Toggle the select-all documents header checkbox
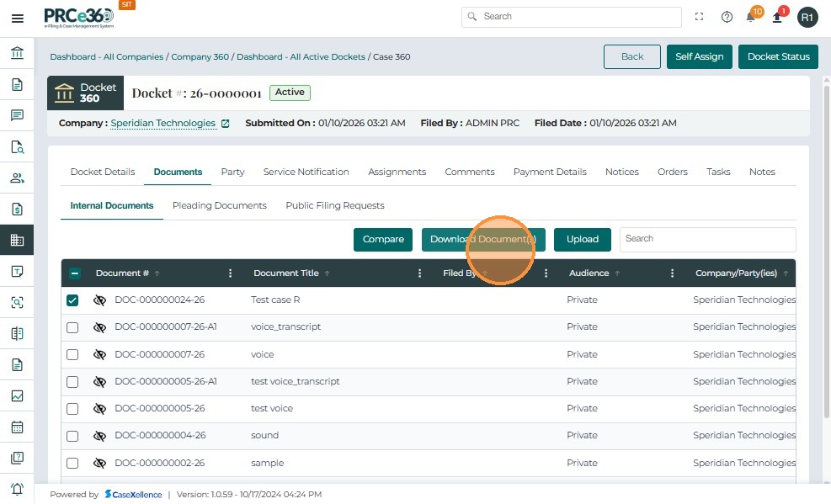 [x=75, y=273]
